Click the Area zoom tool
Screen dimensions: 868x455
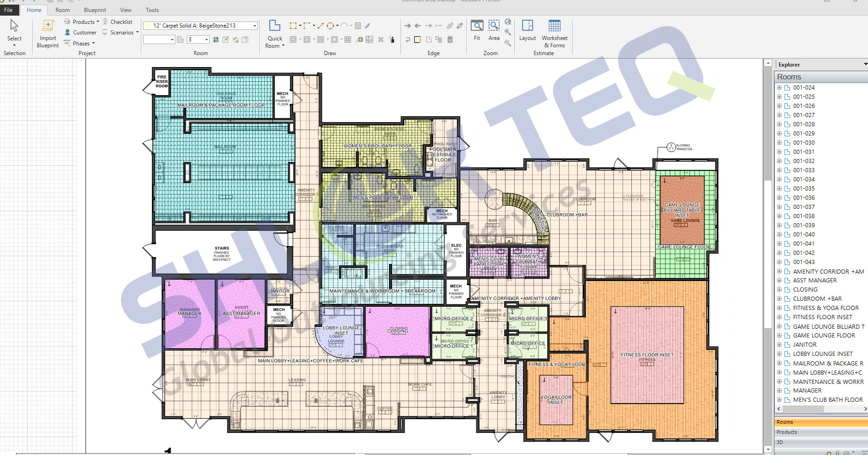coord(494,30)
